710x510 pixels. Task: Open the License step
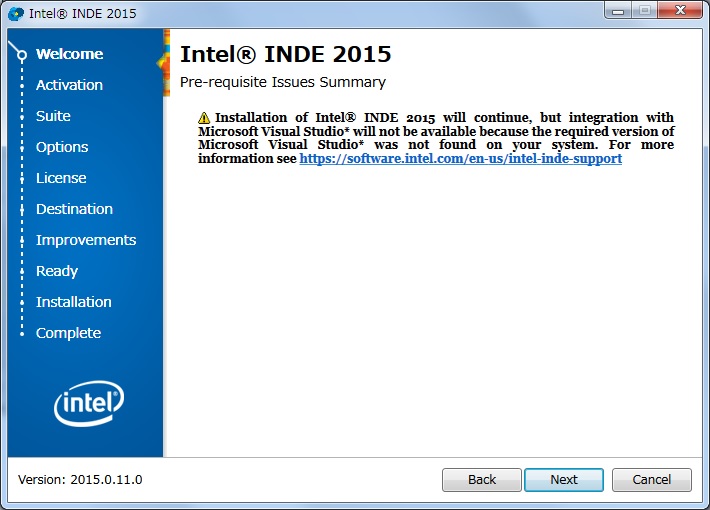(61, 178)
